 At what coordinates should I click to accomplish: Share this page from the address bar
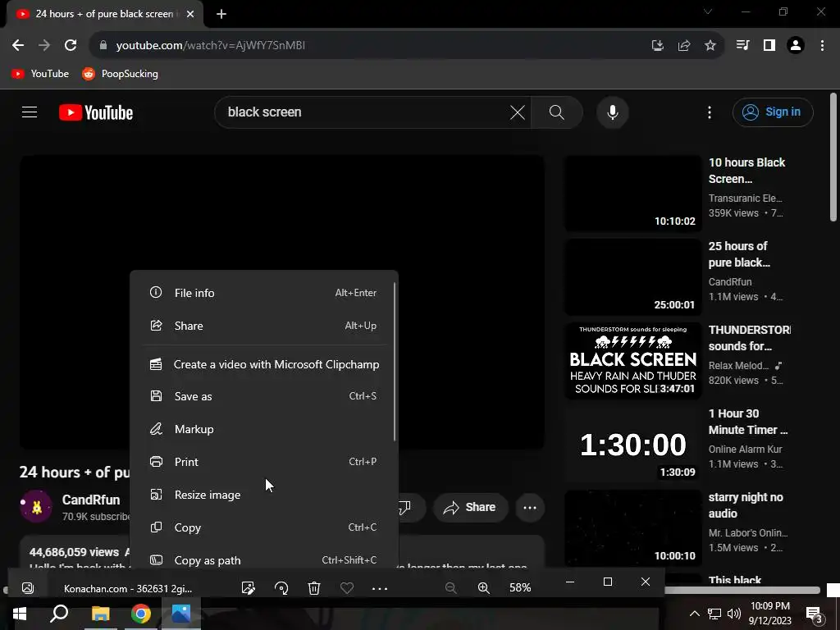pyautogui.click(x=683, y=46)
